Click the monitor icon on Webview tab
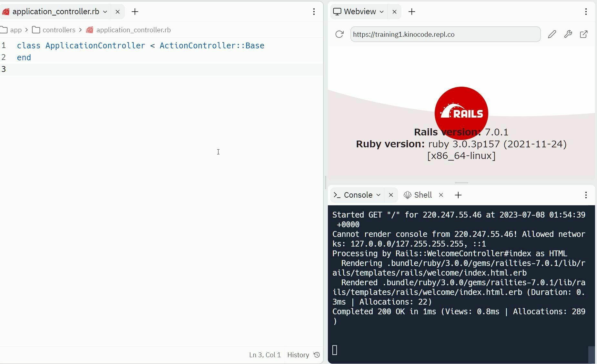Image resolution: width=597 pixels, height=364 pixels. pos(337,12)
